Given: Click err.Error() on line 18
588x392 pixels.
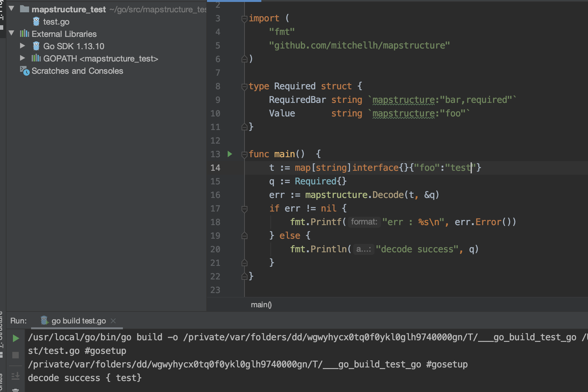Looking at the screenshot, I should (482, 222).
